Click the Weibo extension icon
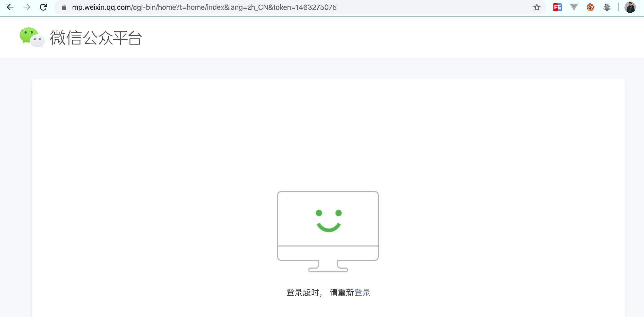644x317 pixels. pos(590,7)
